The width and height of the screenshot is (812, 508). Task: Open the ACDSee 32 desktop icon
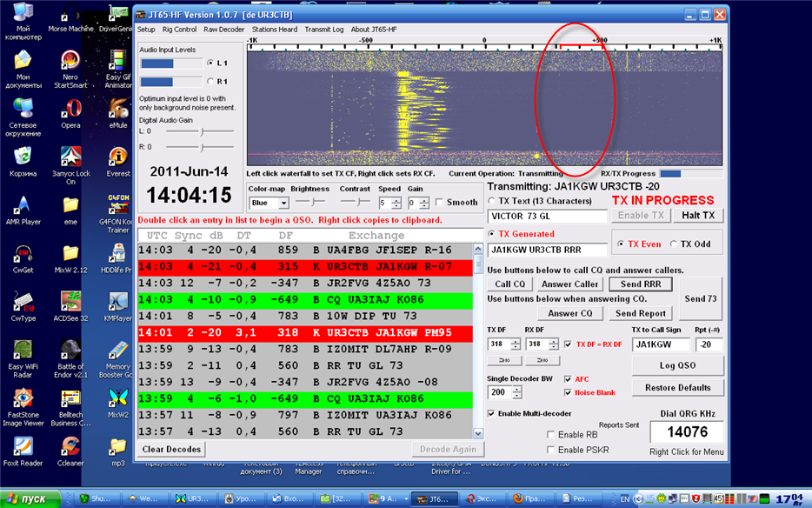coord(70,307)
